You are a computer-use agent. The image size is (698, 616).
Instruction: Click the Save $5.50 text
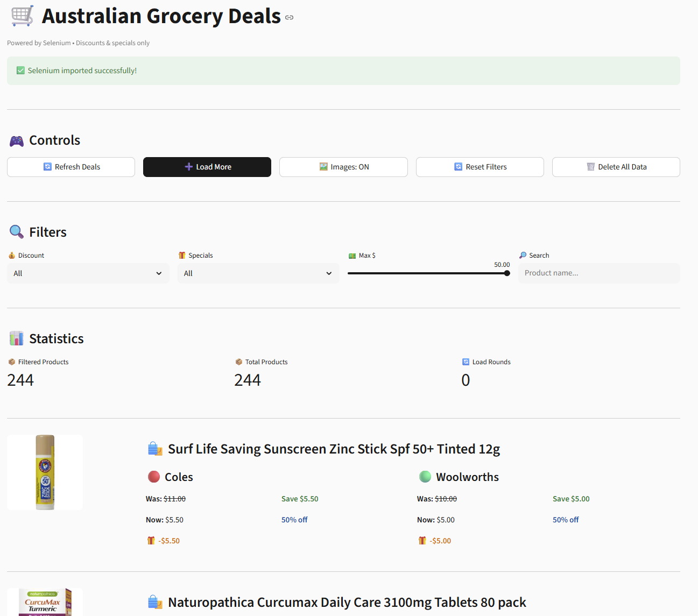(x=300, y=499)
